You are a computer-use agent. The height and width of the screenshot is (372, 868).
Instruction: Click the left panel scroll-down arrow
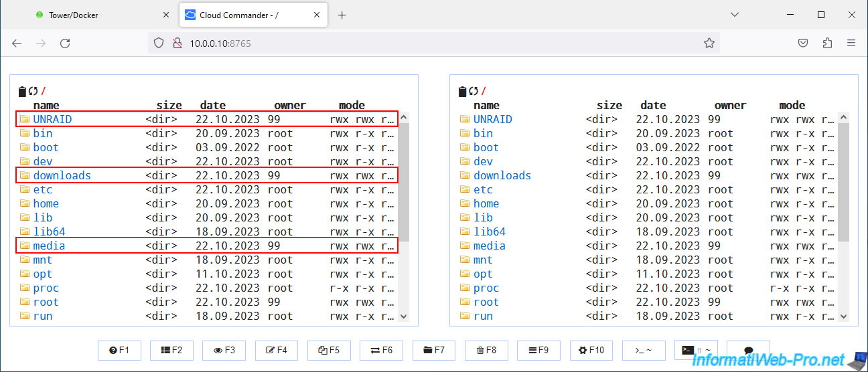click(x=404, y=316)
